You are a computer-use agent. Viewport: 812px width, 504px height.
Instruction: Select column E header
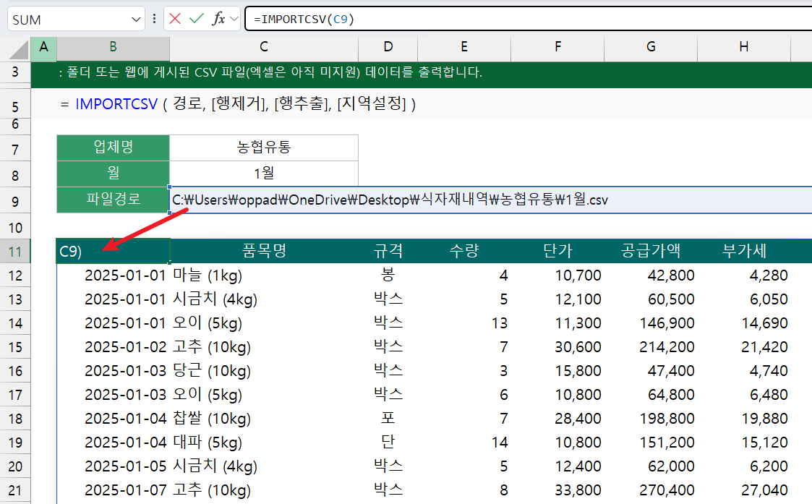click(x=464, y=47)
